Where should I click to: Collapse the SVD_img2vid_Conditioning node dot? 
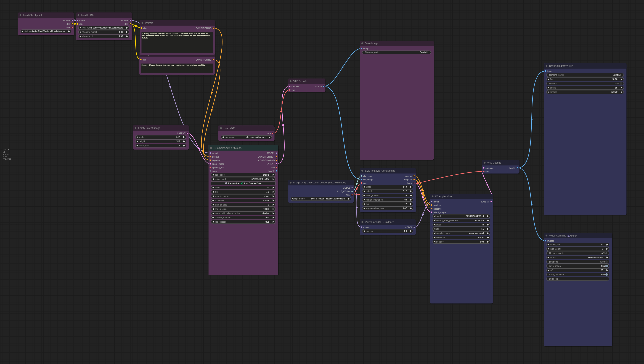pyautogui.click(x=362, y=171)
